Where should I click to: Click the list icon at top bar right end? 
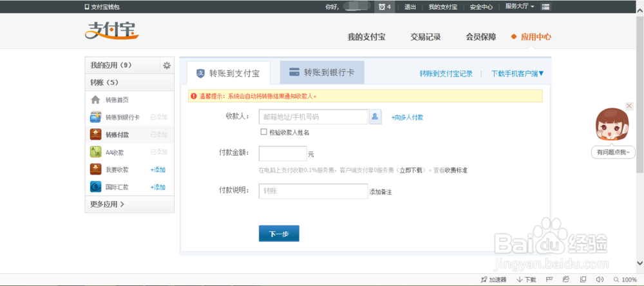pos(545,6)
